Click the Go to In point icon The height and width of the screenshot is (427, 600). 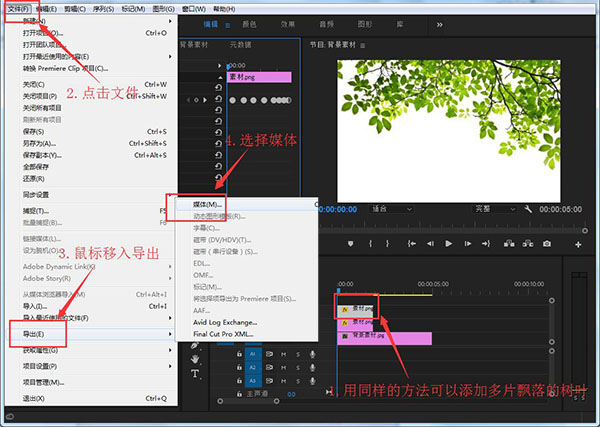click(x=412, y=244)
